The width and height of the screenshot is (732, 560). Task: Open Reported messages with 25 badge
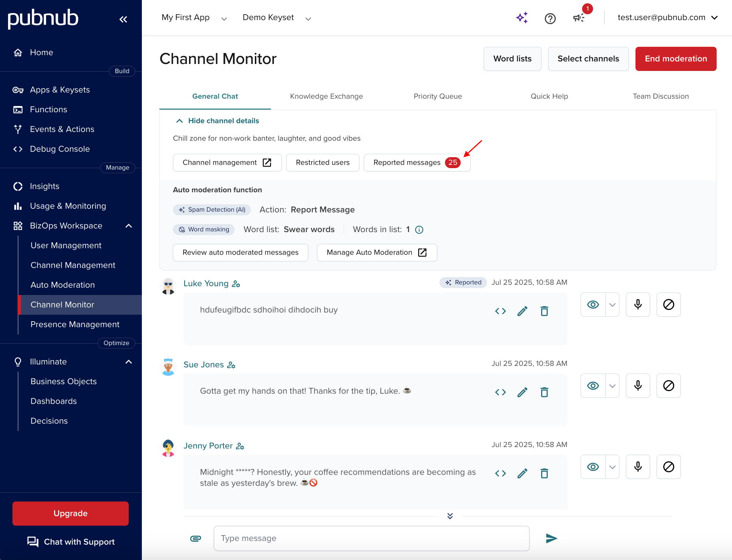click(416, 162)
